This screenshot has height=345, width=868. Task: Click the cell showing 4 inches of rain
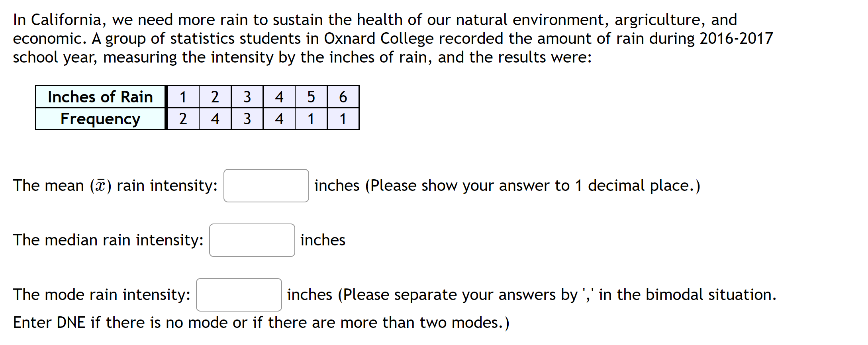click(x=279, y=97)
